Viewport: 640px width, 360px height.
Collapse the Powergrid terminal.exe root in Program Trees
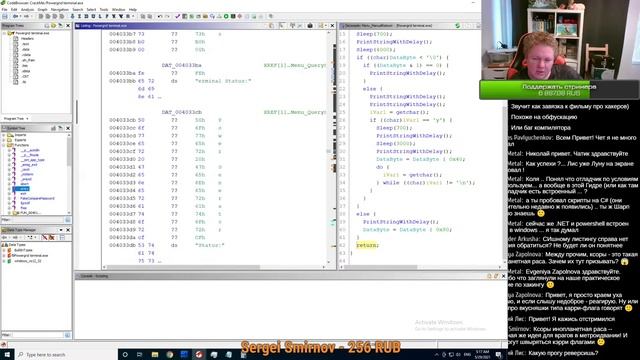(x=4, y=33)
